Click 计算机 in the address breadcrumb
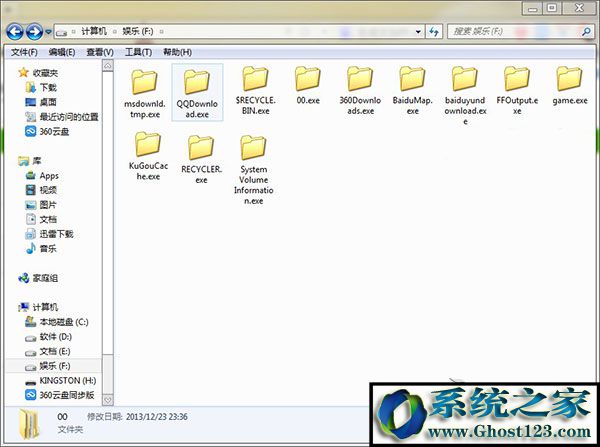 (x=94, y=31)
